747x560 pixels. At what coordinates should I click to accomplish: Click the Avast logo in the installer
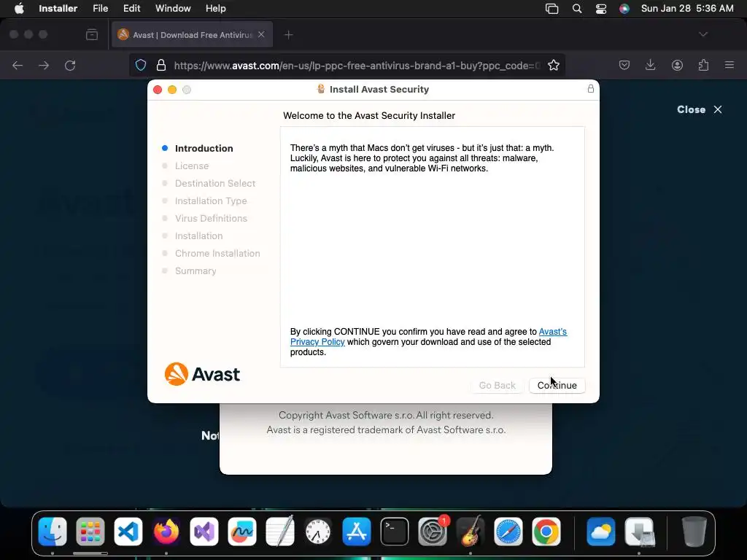pyautogui.click(x=202, y=374)
